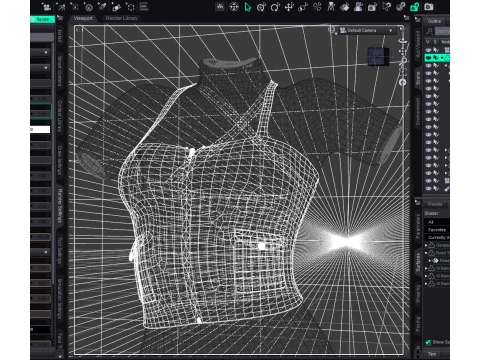Click the Tips button at the bottom right
The image size is (480, 360).
point(432,354)
